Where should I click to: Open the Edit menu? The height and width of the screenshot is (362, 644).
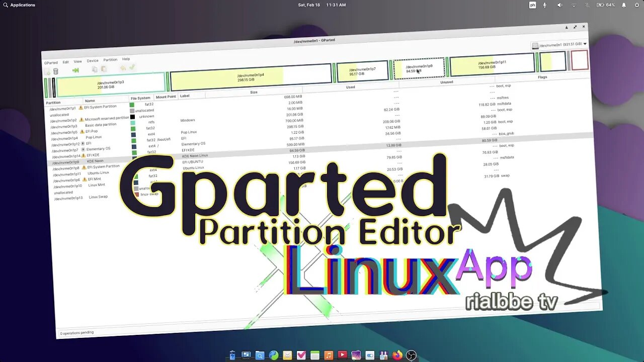point(66,62)
